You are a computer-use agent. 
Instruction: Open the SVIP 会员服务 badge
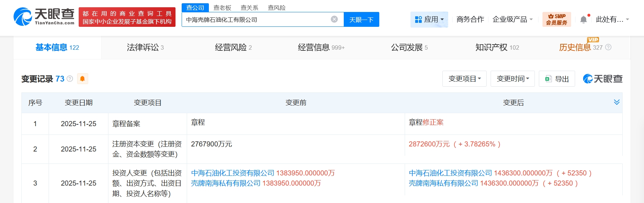[x=557, y=19]
